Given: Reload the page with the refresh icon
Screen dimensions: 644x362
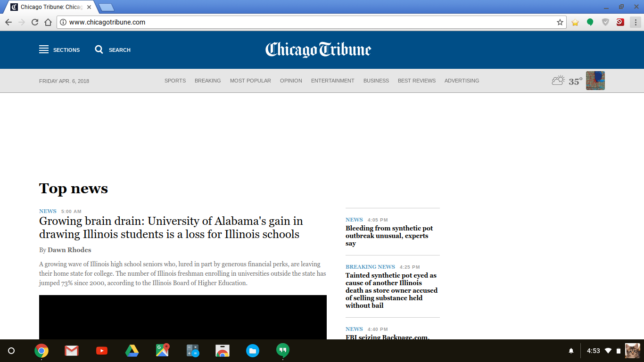Looking at the screenshot, I should [x=35, y=22].
